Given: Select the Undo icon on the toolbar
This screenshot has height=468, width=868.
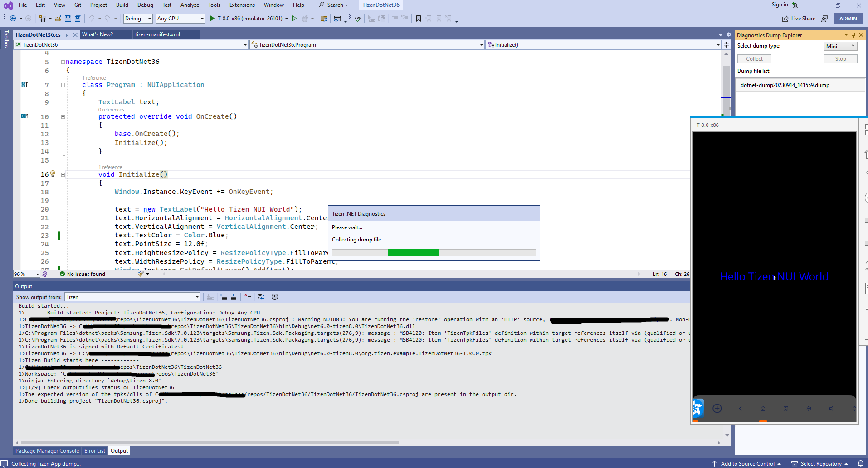Looking at the screenshot, I should click(x=92, y=19).
